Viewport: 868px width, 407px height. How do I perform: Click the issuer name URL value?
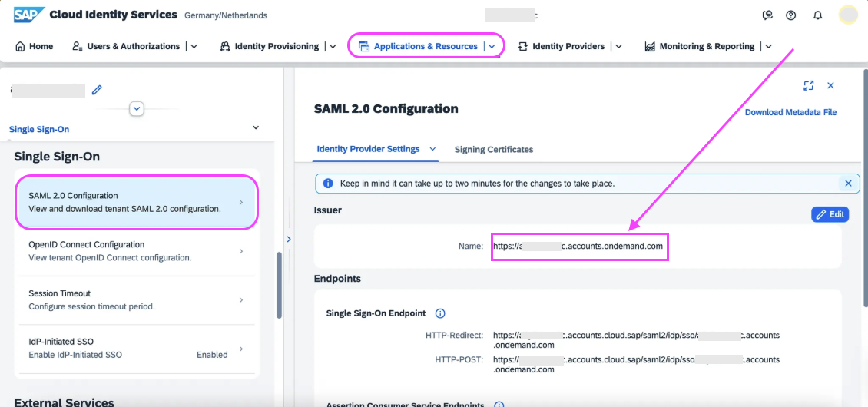pyautogui.click(x=578, y=246)
